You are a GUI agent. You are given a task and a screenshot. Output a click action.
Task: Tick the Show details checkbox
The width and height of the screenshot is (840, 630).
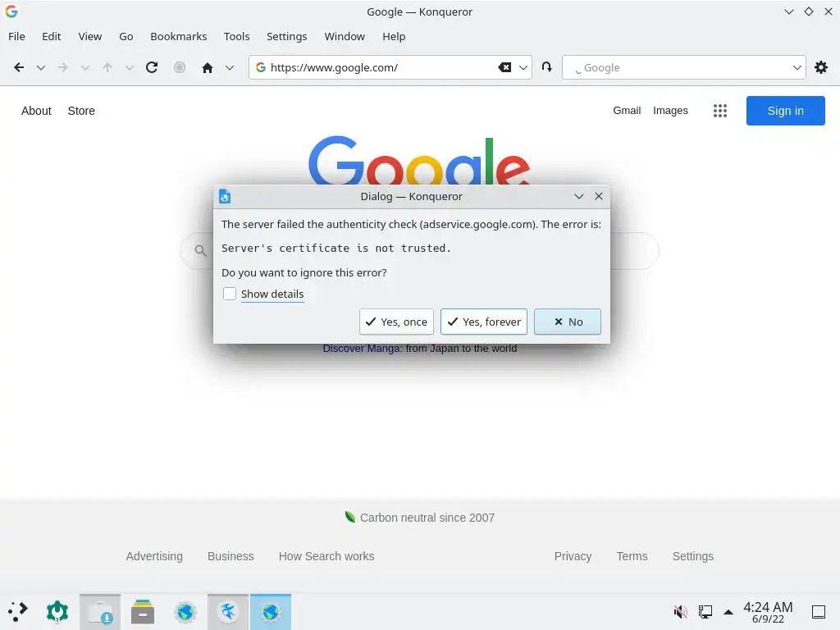point(230,294)
